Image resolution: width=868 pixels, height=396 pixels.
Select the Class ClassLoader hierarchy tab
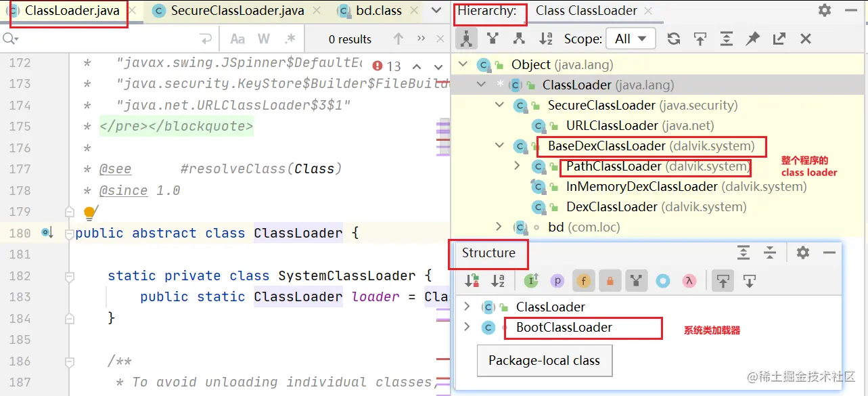[x=586, y=11]
